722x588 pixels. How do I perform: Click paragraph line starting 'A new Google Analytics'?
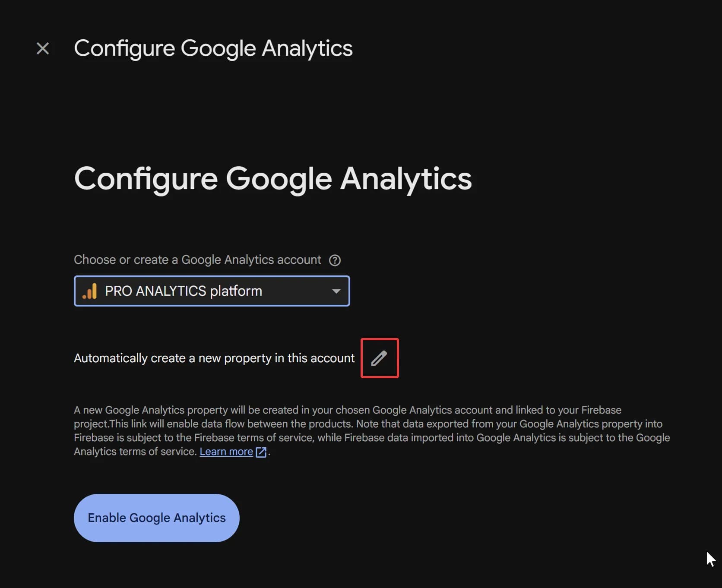347,410
